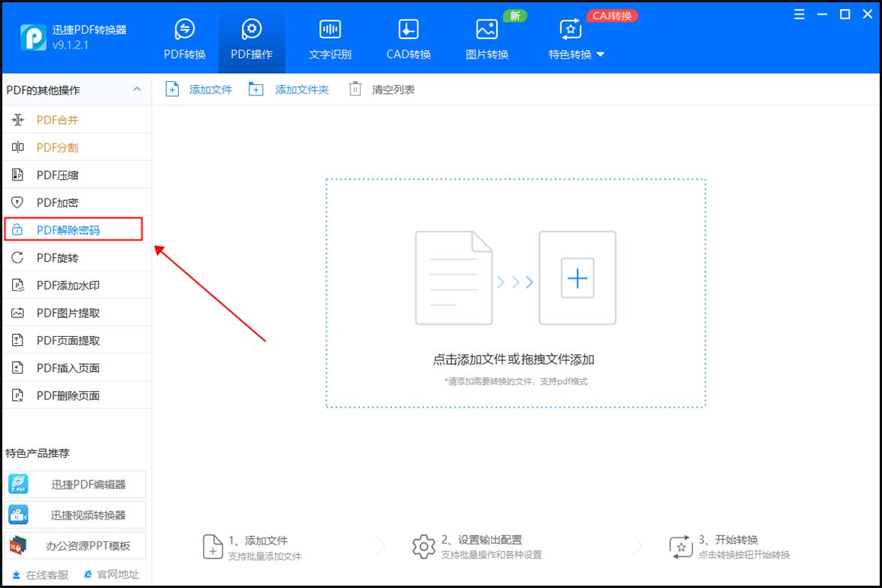Click the 添加文件 add file button
Screen dimensions: 882x588
(x=199, y=89)
